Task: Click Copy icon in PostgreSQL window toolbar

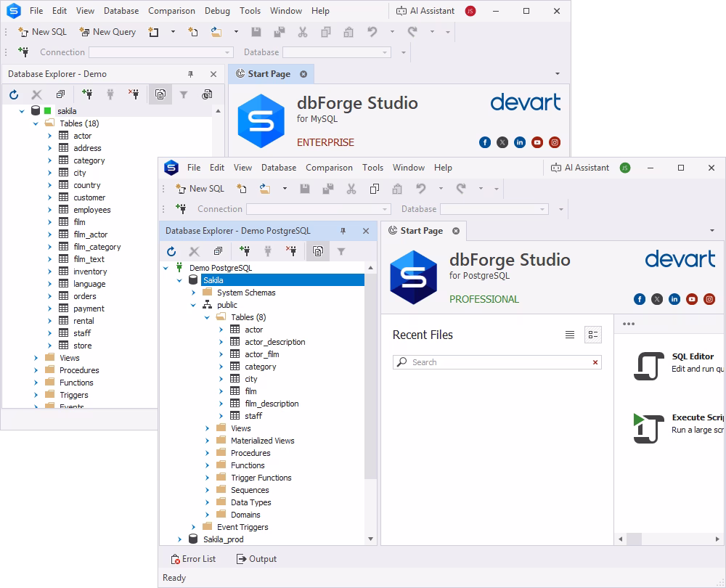Action: point(375,189)
